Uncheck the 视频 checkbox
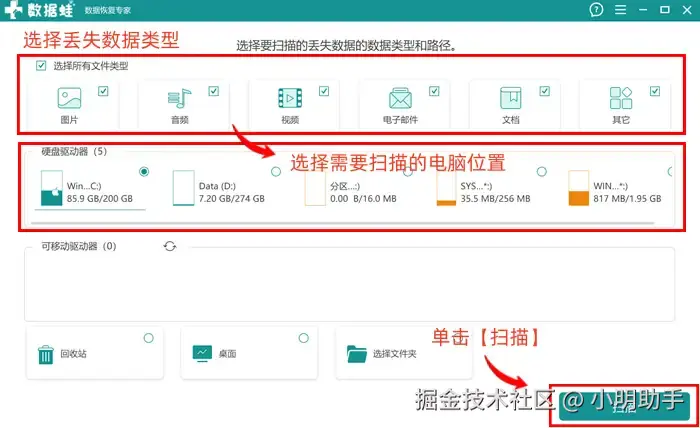Image resolution: width=700 pixels, height=428 pixels. [x=324, y=91]
